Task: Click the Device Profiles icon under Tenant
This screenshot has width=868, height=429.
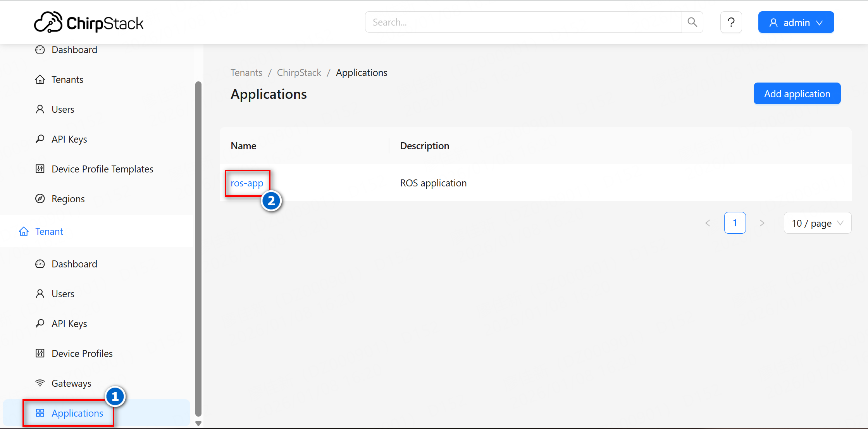Action: [40, 353]
